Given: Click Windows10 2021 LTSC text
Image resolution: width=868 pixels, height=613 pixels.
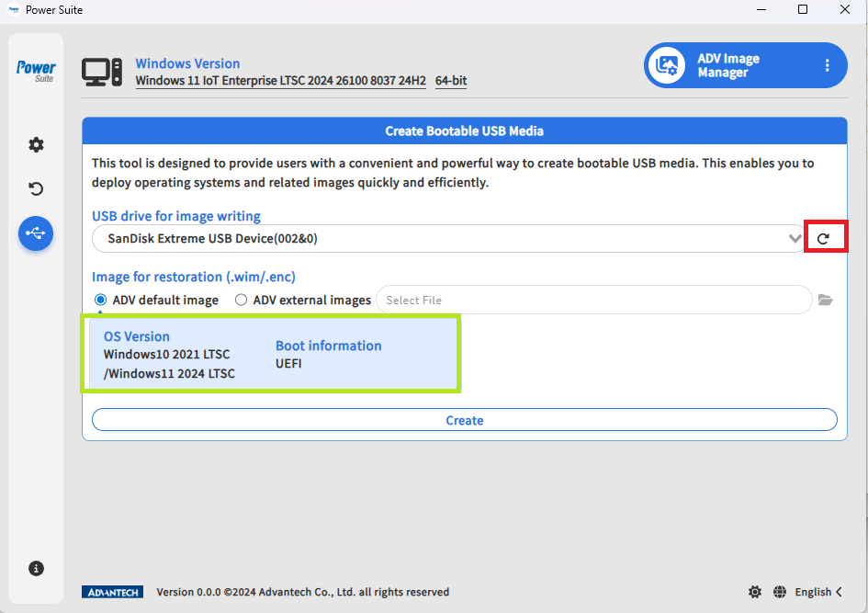Looking at the screenshot, I should pos(166,354).
